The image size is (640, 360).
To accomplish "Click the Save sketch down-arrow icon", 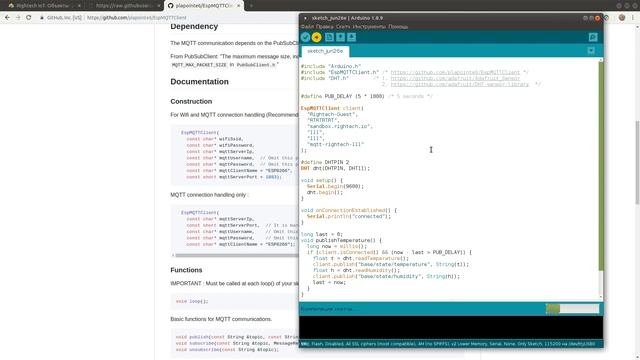I will [x=351, y=37].
